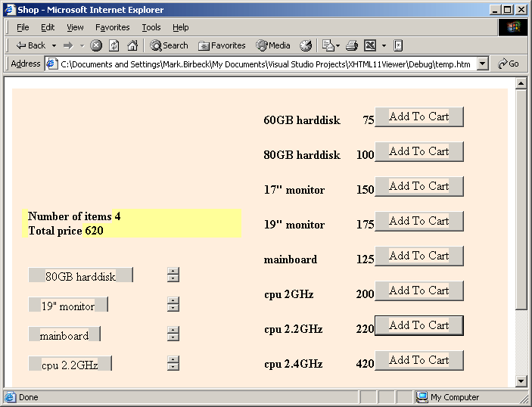Open the Back history dropdown arrow
The image size is (532, 407).
(x=54, y=45)
